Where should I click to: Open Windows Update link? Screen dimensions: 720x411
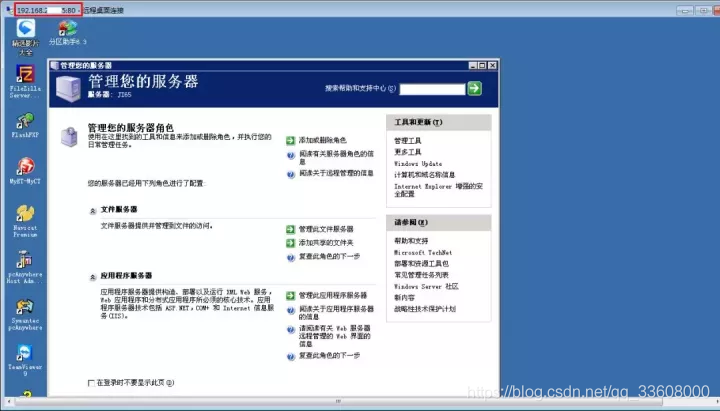418,163
